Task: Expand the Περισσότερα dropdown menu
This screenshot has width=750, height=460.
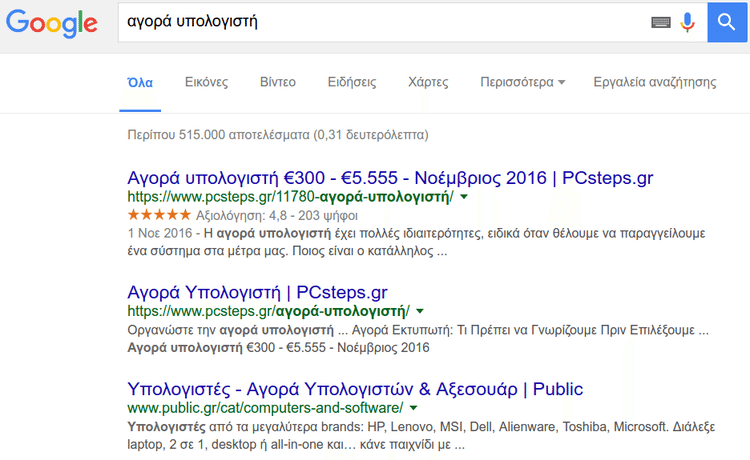Action: pos(522,82)
